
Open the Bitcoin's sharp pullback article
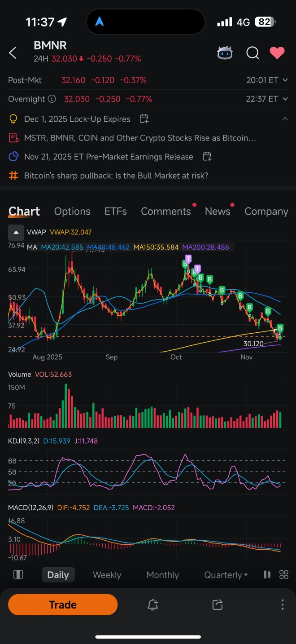(x=116, y=176)
